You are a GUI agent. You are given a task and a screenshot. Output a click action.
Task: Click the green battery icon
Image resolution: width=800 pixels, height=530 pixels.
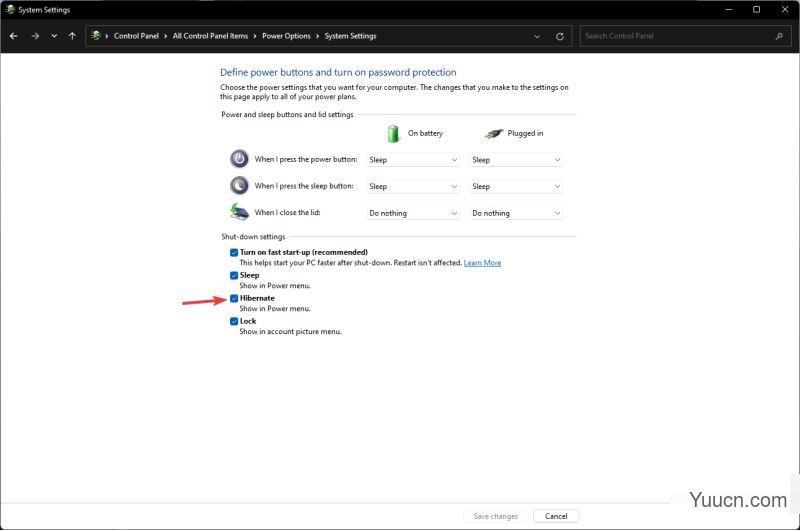point(393,134)
